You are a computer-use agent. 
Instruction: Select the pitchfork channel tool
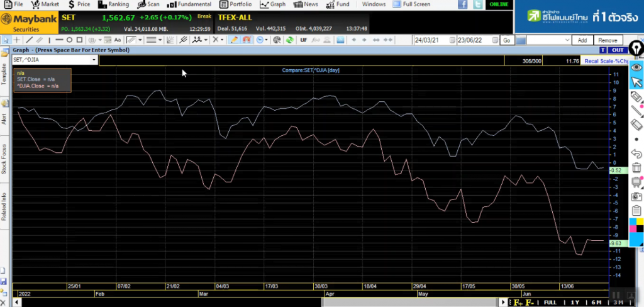[x=183, y=40]
